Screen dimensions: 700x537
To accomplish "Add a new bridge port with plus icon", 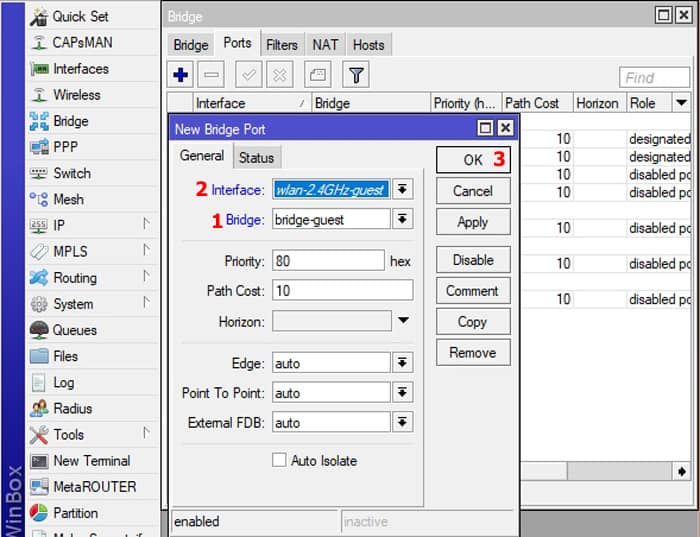I will [x=180, y=75].
